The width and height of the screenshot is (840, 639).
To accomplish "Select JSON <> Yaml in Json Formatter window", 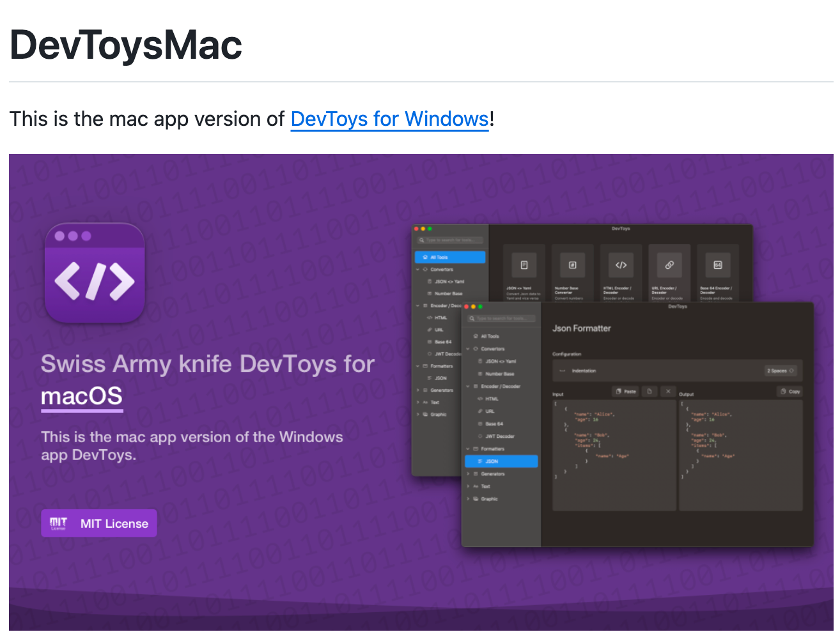I will click(x=497, y=362).
